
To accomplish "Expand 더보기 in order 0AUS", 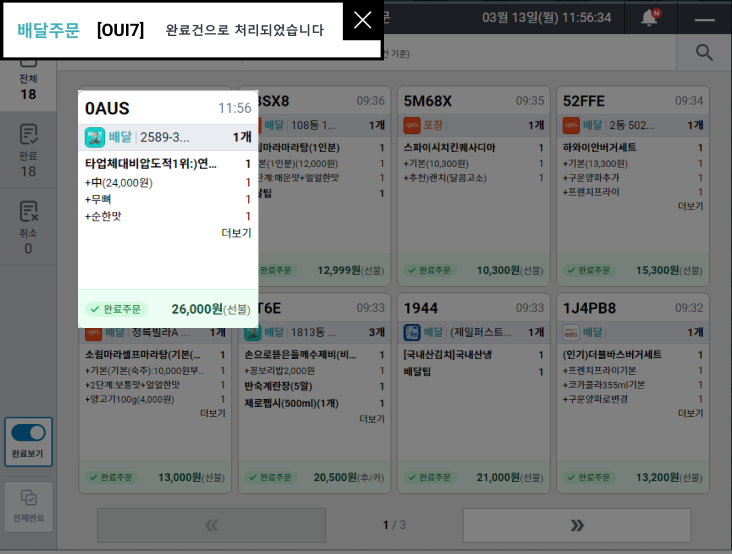I will (x=236, y=233).
